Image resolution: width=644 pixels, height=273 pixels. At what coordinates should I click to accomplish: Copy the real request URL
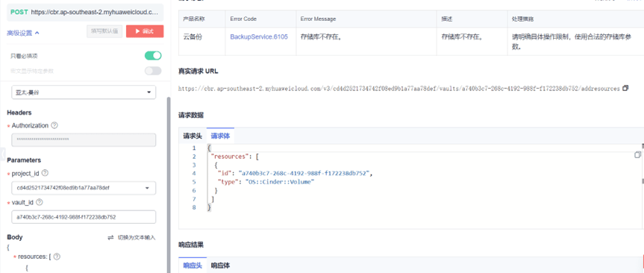point(625,88)
